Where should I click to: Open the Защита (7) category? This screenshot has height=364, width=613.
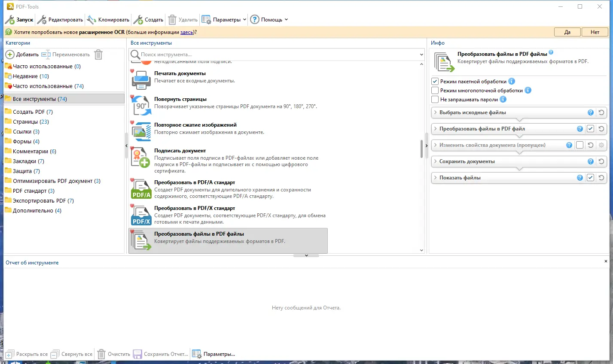26,171
